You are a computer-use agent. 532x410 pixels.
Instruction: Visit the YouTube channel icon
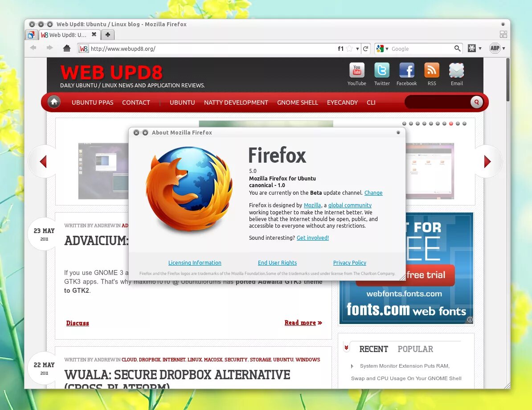pyautogui.click(x=357, y=70)
